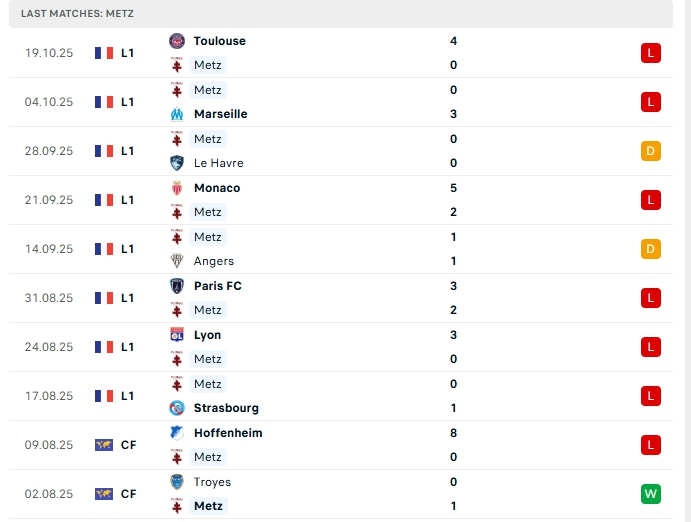Click the Angers team logo
Screen dimensions: 691x522
[x=177, y=261]
